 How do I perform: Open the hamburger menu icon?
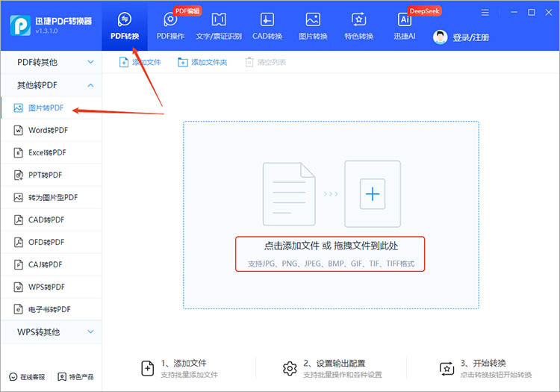pos(485,13)
